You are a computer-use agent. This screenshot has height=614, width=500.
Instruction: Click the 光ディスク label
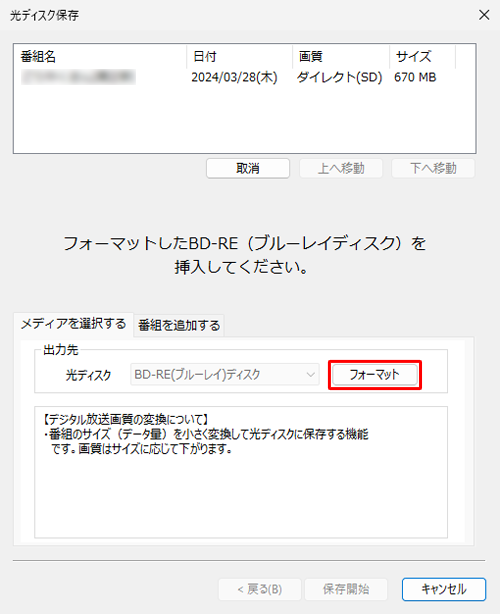[88, 375]
